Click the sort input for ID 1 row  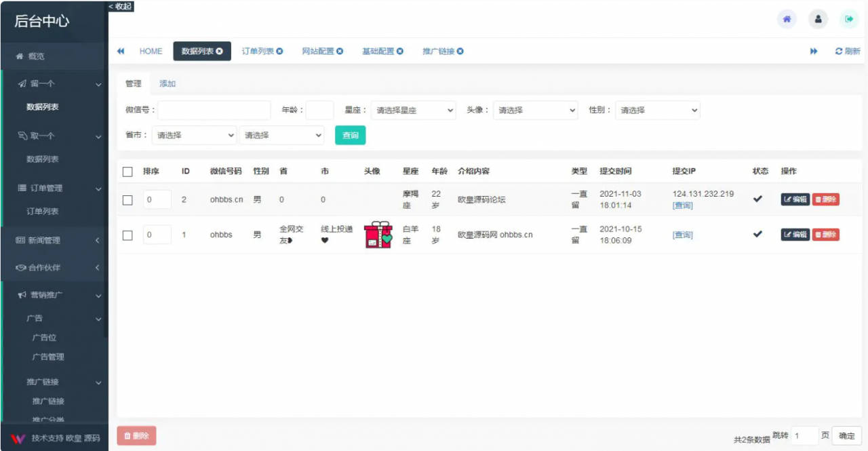tap(157, 235)
